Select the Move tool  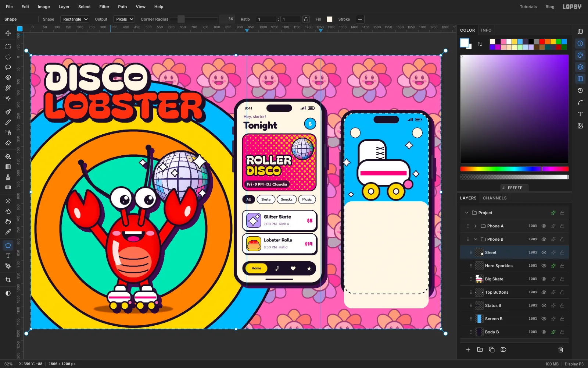[x=8, y=33]
